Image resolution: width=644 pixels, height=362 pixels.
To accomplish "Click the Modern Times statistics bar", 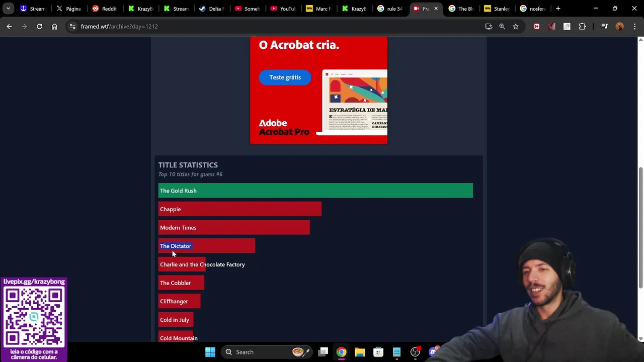I will [x=234, y=228].
